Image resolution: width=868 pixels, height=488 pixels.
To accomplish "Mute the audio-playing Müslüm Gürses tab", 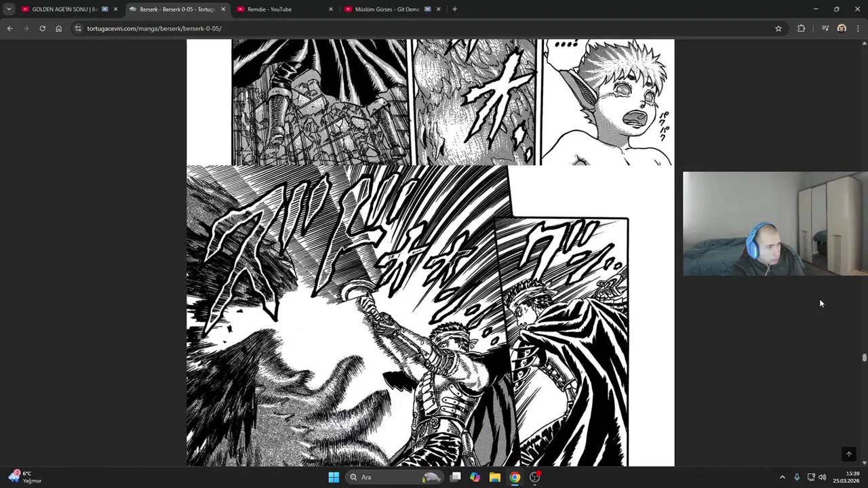I will (x=427, y=9).
